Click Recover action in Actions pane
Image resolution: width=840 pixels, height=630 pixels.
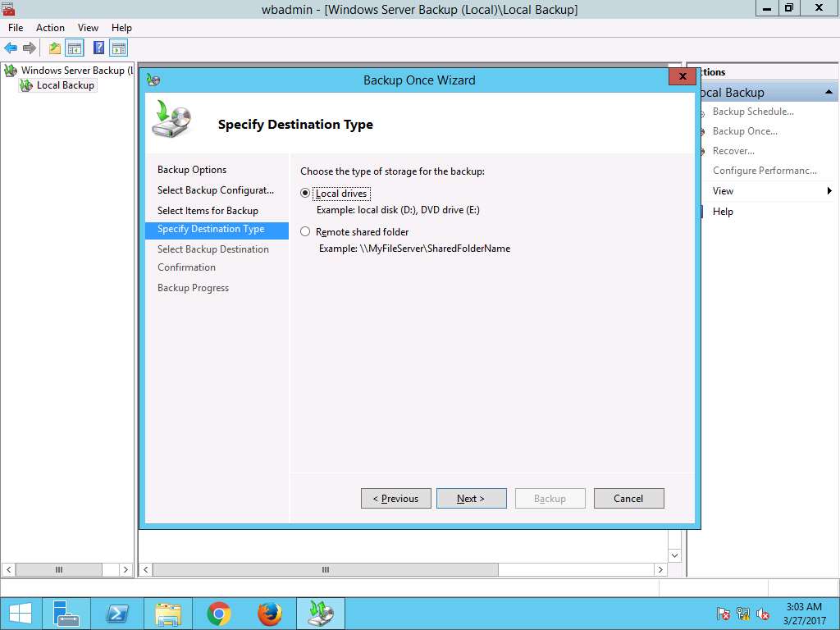(x=733, y=151)
